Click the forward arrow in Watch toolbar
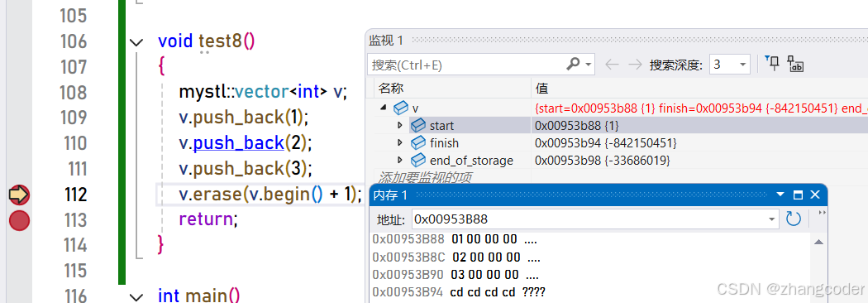 coord(635,65)
